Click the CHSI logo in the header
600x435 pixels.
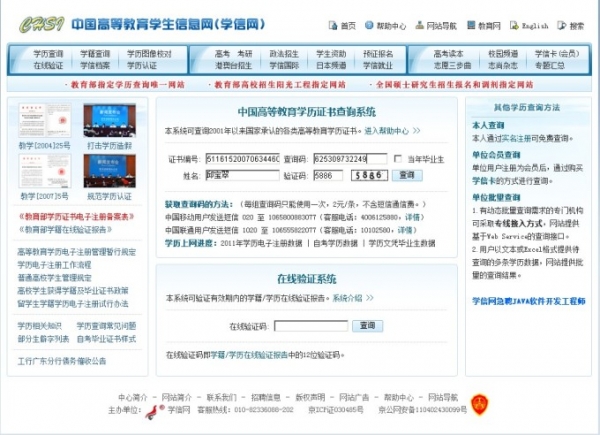click(x=42, y=25)
